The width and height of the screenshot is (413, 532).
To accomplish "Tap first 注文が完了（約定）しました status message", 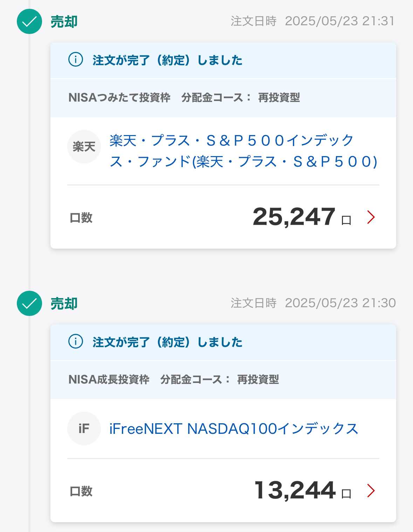I will [x=167, y=60].
